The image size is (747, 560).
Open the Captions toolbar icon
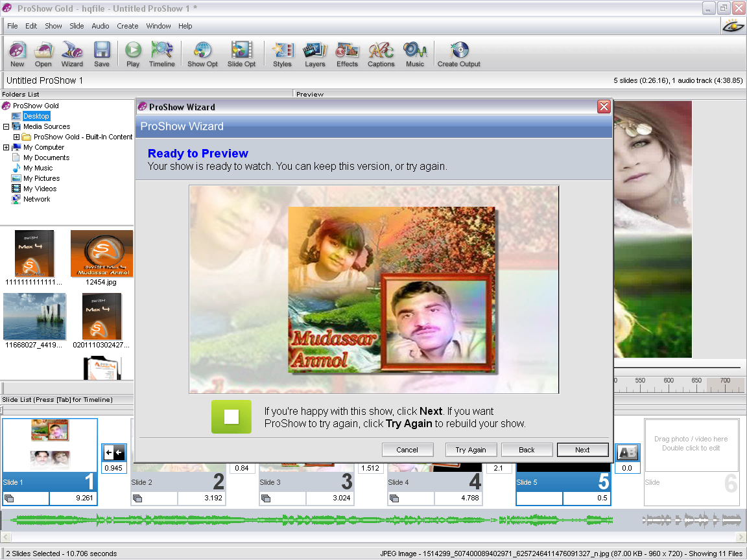(x=381, y=54)
